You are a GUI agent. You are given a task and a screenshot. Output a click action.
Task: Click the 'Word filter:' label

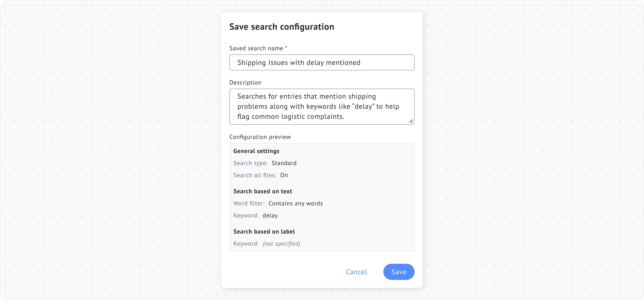pyautogui.click(x=249, y=203)
